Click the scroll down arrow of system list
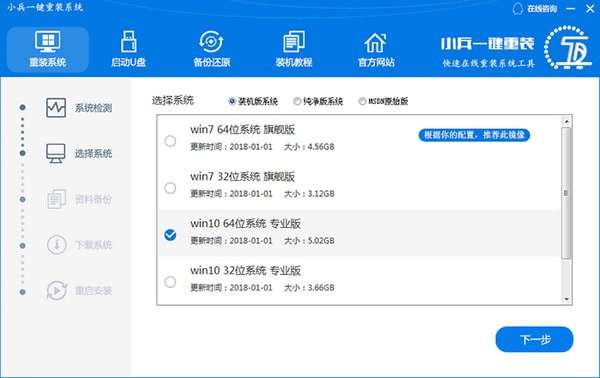This screenshot has height=378, width=600. [x=566, y=299]
